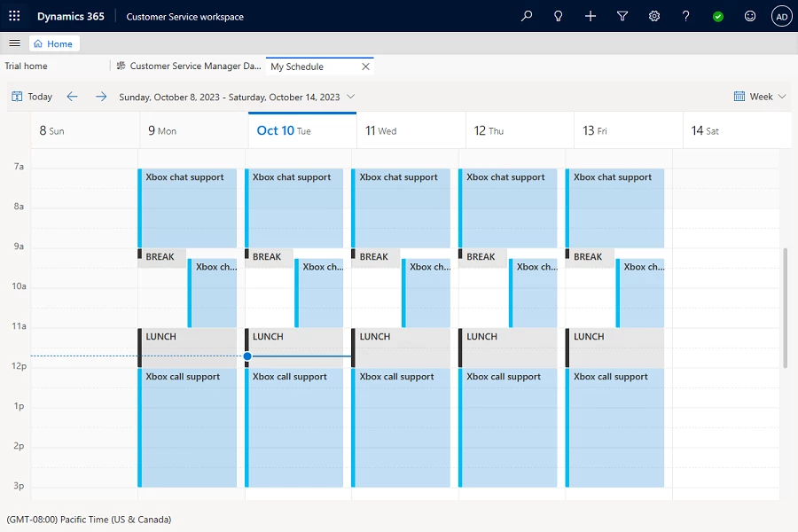Click the green presence status indicator
The image size is (798, 532).
[717, 15]
